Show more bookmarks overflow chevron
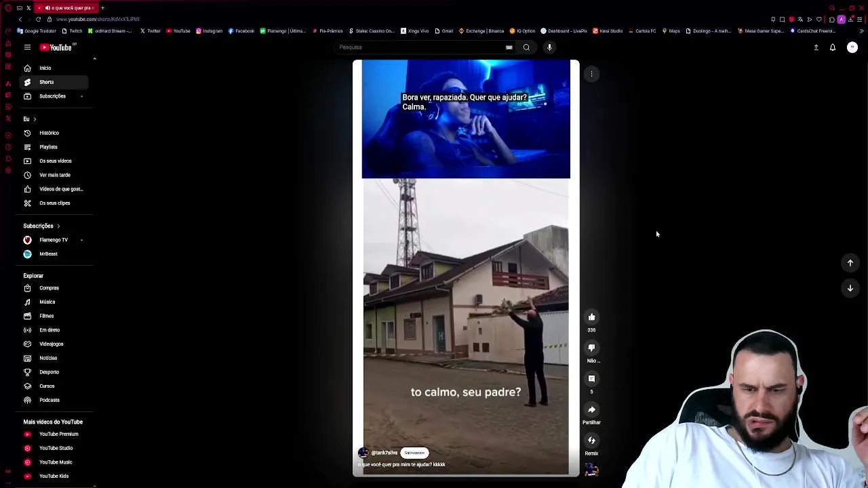The height and width of the screenshot is (488, 868). pos(861,31)
